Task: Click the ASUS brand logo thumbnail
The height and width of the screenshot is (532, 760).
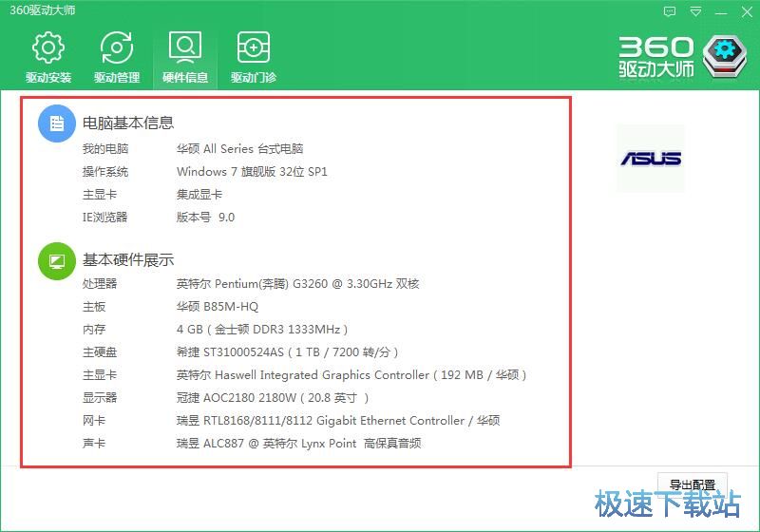Action: 651,159
